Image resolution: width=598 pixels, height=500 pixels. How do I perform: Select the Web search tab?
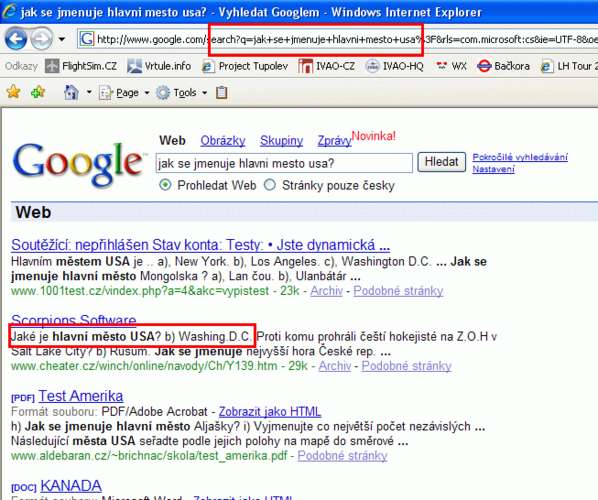point(172,140)
